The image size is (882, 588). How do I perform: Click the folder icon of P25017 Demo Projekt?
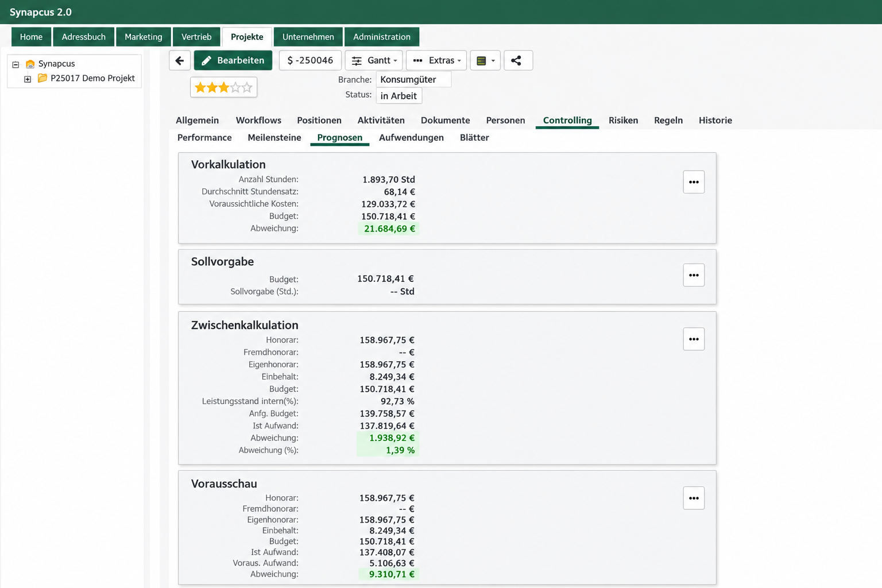[x=42, y=78]
